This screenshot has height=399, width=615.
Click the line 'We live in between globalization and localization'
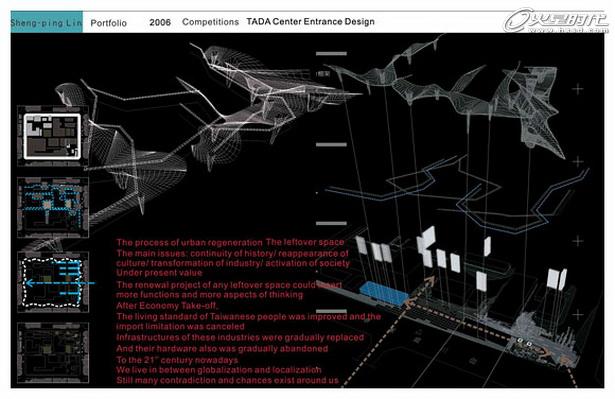point(219,370)
